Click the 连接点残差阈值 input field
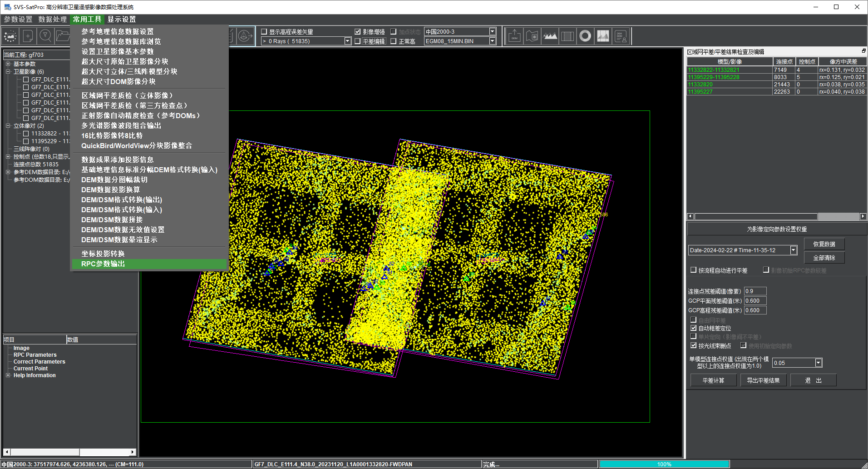This screenshot has height=469, width=868. tap(755, 291)
